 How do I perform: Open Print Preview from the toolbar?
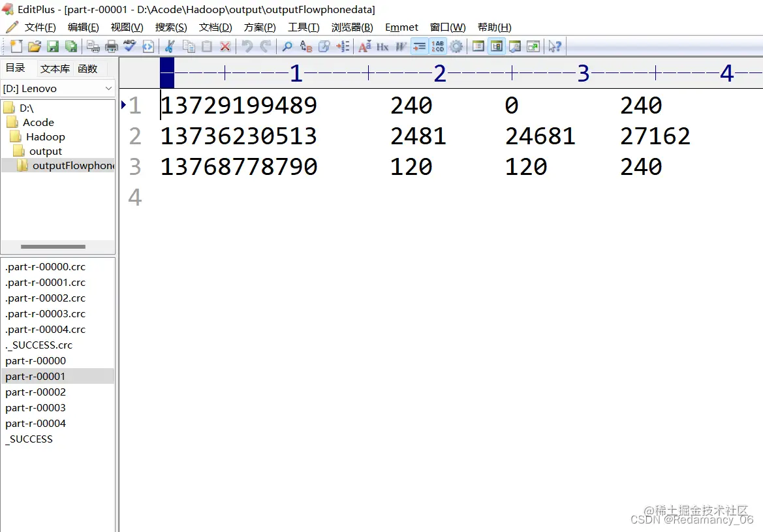tap(93, 47)
